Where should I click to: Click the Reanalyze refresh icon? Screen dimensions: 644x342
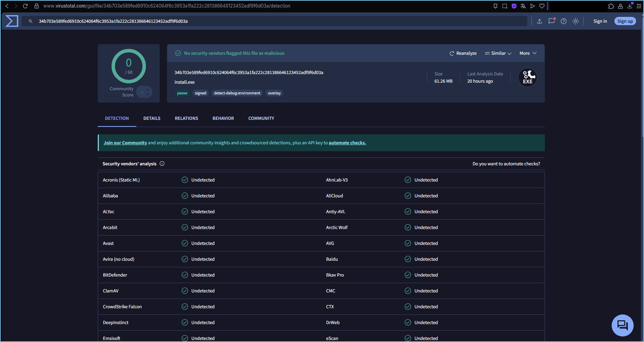coord(452,53)
